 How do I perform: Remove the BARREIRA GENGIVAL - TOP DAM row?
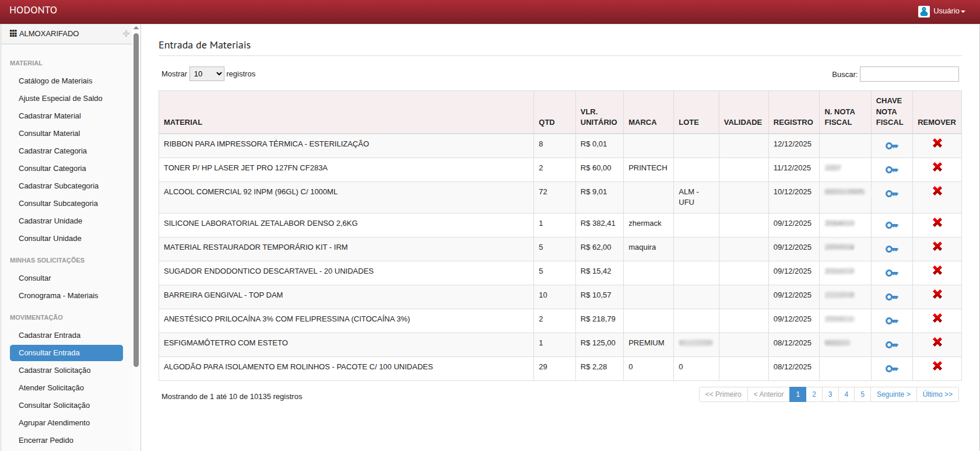pyautogui.click(x=937, y=295)
